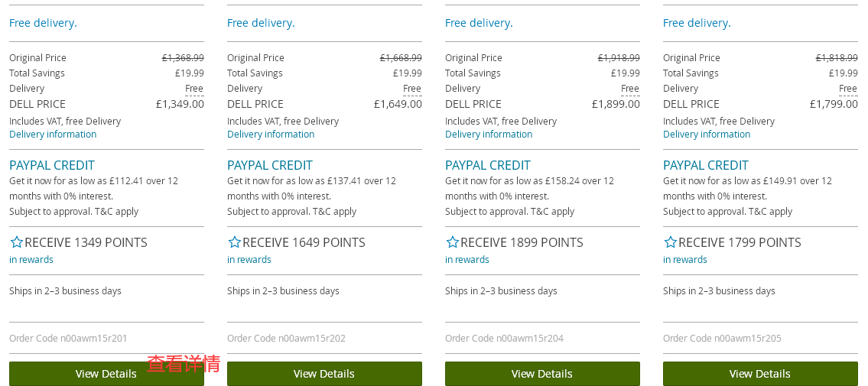
Task: Click 'in rewards' link below 1349 points
Action: coord(31,260)
